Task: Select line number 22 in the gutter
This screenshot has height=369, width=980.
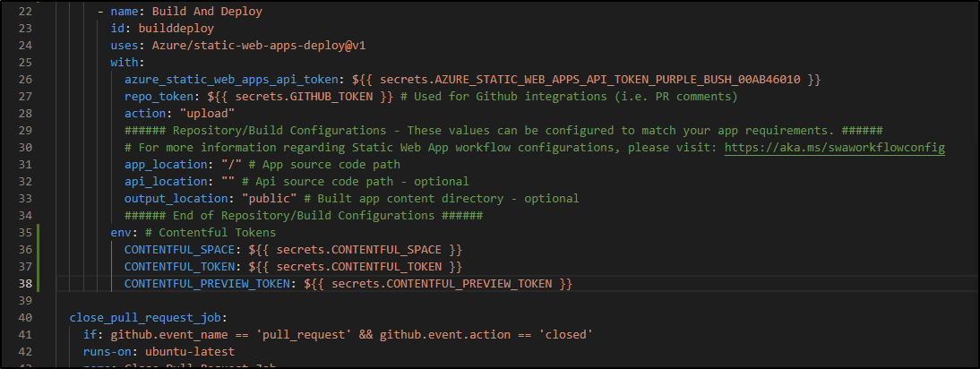Action: 25,12
